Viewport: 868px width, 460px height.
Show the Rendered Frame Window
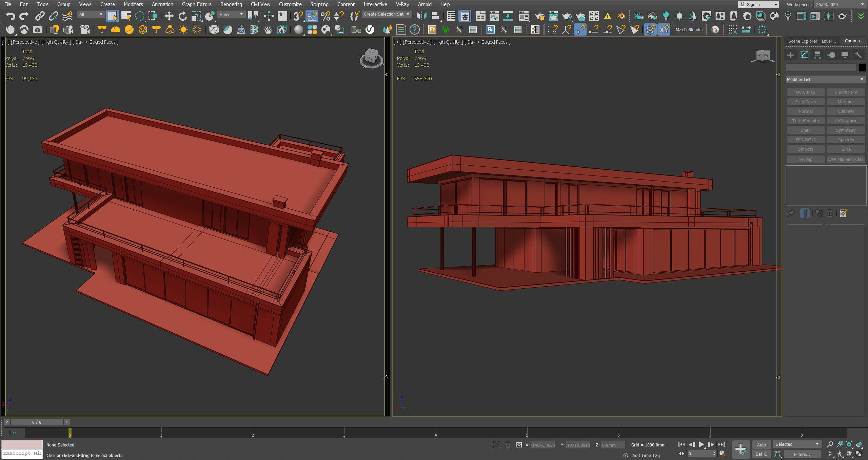pyautogui.click(x=553, y=16)
